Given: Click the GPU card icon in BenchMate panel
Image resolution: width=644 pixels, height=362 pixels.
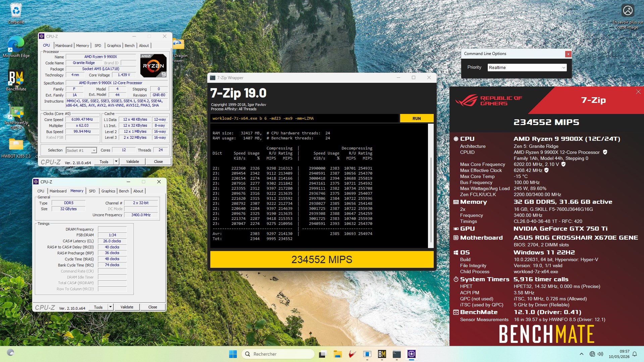Looking at the screenshot, I should tap(456, 229).
